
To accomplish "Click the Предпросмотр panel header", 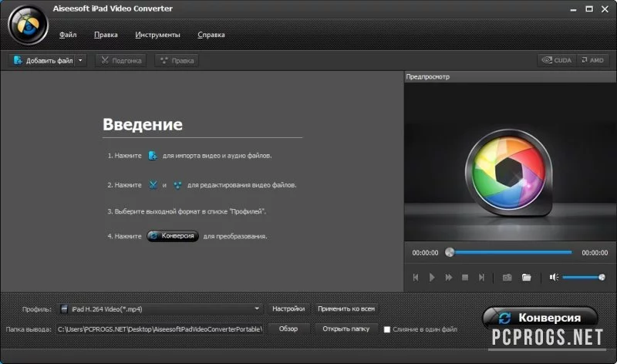I will pos(510,77).
